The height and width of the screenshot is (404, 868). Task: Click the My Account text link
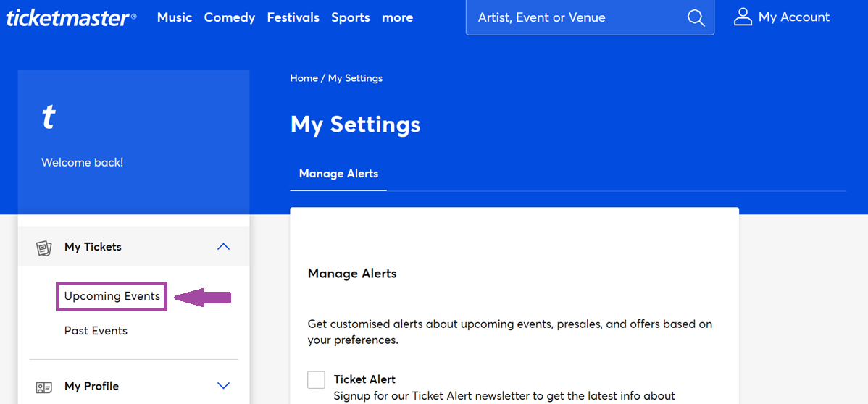pyautogui.click(x=793, y=17)
